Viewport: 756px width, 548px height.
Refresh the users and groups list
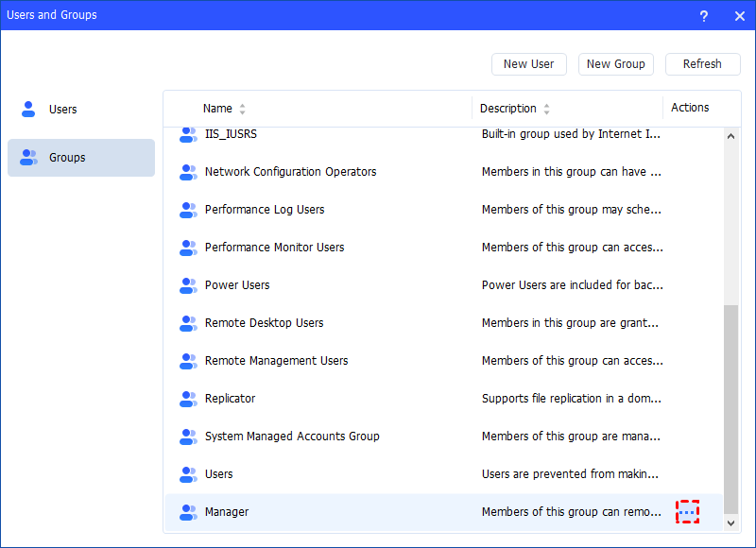point(702,64)
